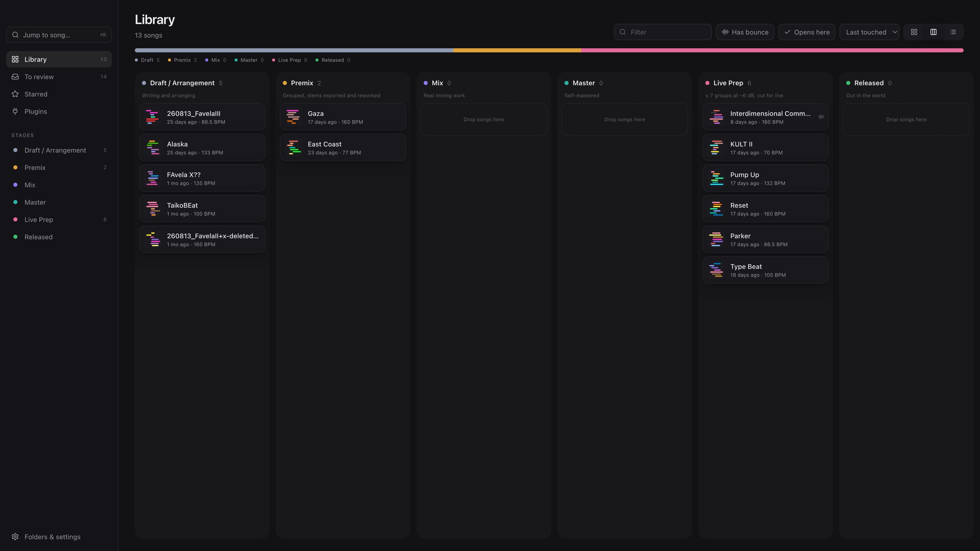The image size is (980, 551).
Task: Click the 260813_FavelaII+x-deleted thumbnail icon
Action: pyautogui.click(x=152, y=239)
